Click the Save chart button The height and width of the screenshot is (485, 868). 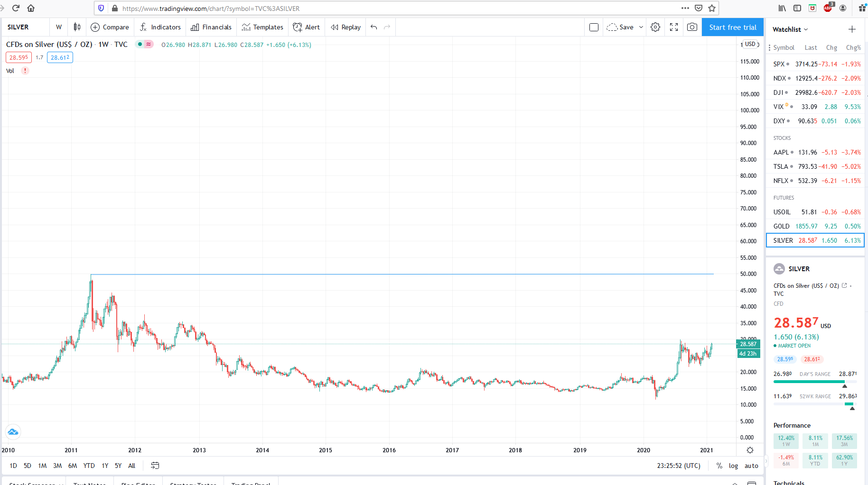coord(620,27)
